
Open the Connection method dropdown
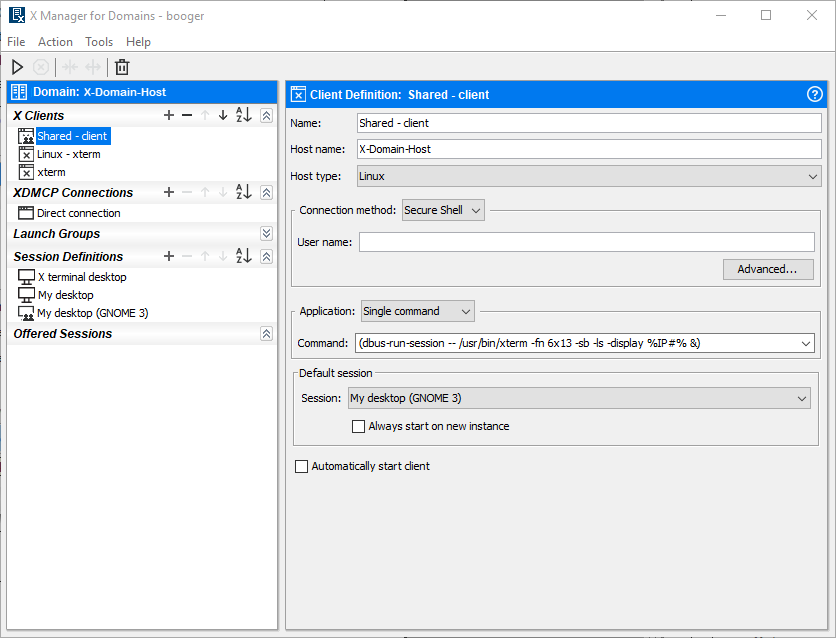tap(443, 210)
